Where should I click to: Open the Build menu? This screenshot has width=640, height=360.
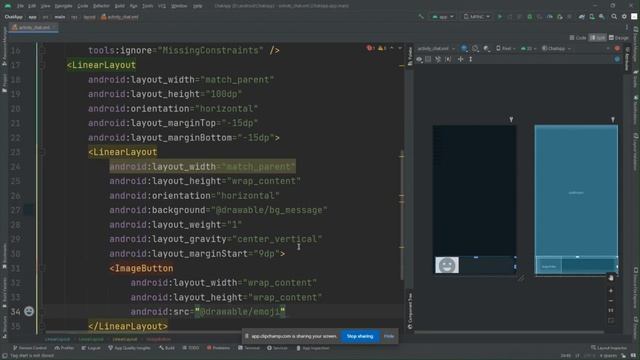tap(120, 6)
